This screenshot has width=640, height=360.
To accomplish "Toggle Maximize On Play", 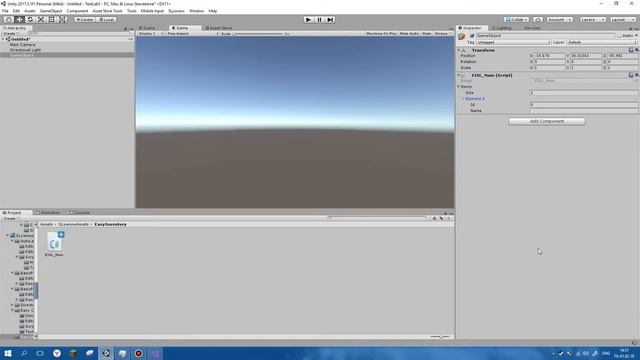I will pos(381,33).
